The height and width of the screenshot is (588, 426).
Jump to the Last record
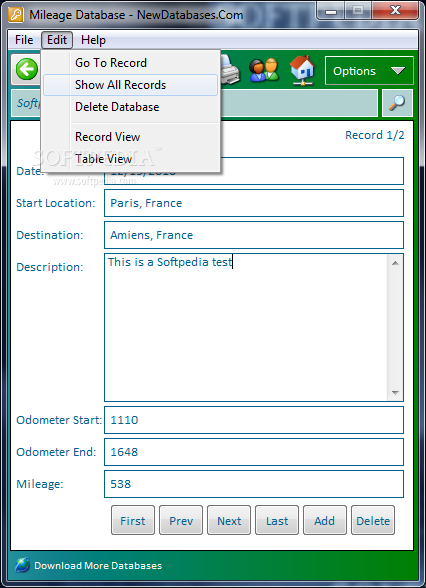(277, 520)
